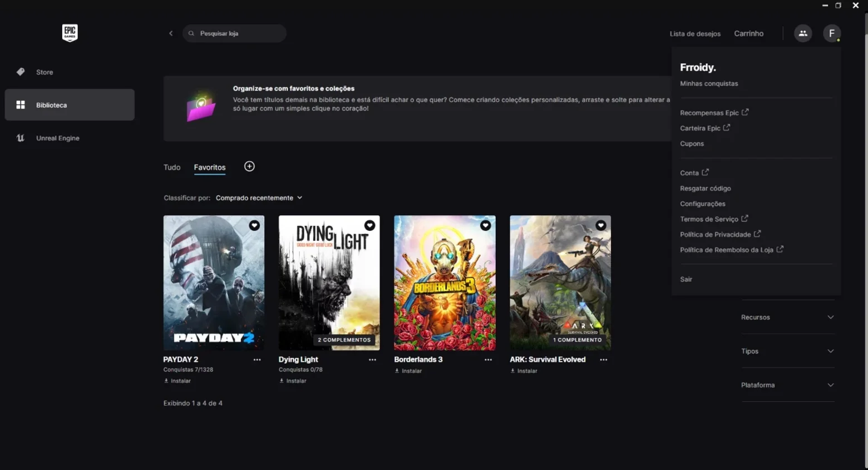Click the 1 COMPLEMENTO badge on ARK
Screen dimensions: 868x470
[577, 340]
